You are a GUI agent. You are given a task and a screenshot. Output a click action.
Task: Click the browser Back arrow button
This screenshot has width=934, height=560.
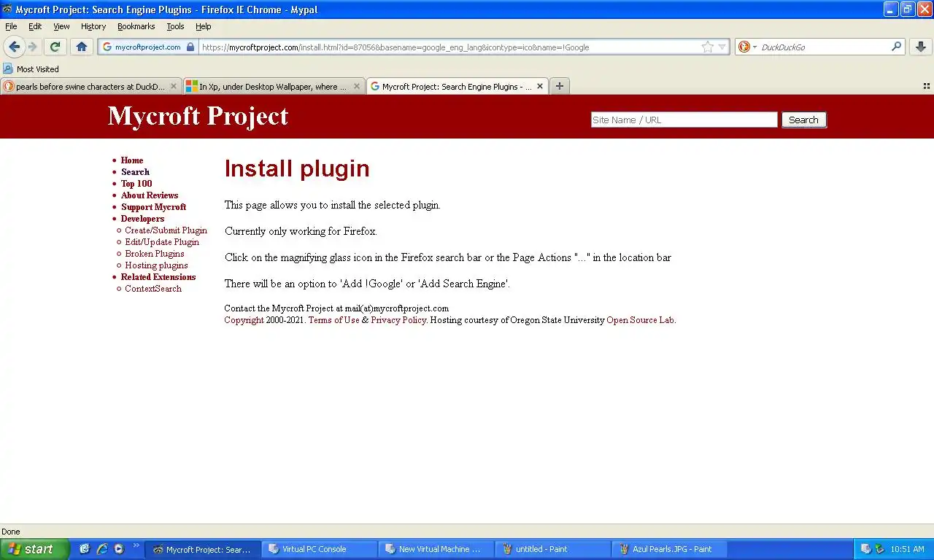[15, 47]
